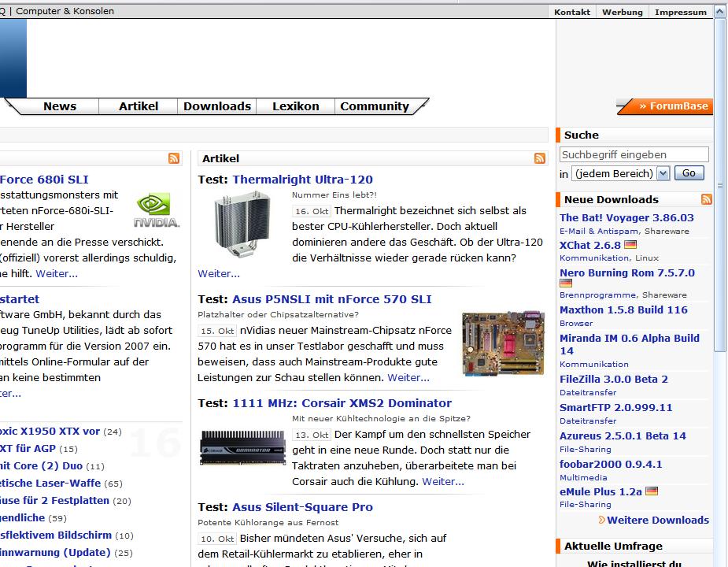728x567 pixels.
Task: Open the 'innwarnung (Update)' forum topic
Action: [55, 553]
